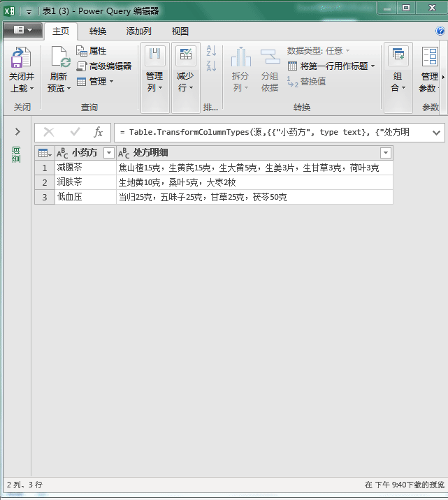448x500 pixels.
Task: Click the Combine (组合) icon
Action: pyautogui.click(x=398, y=55)
